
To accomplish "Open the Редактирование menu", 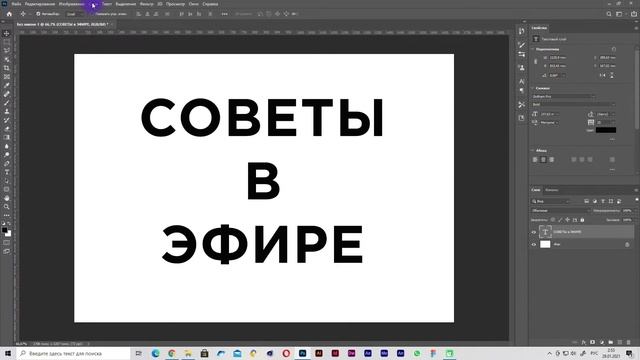I will 40,4.
